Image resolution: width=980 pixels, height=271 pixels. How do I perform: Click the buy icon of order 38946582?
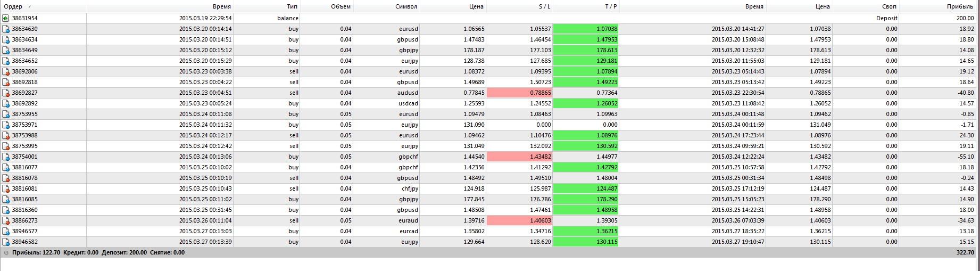[6, 242]
